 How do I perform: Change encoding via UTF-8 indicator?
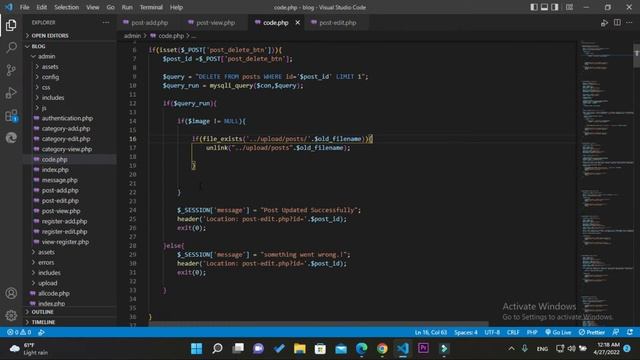pos(492,332)
